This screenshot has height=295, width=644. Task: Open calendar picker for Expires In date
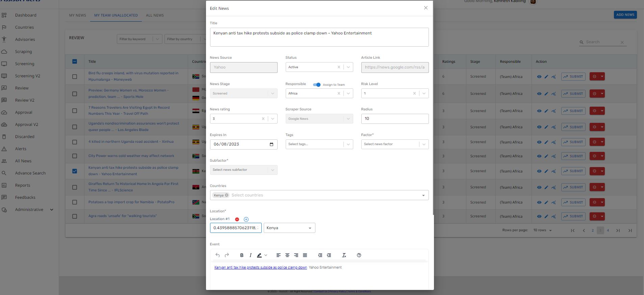coord(272,144)
